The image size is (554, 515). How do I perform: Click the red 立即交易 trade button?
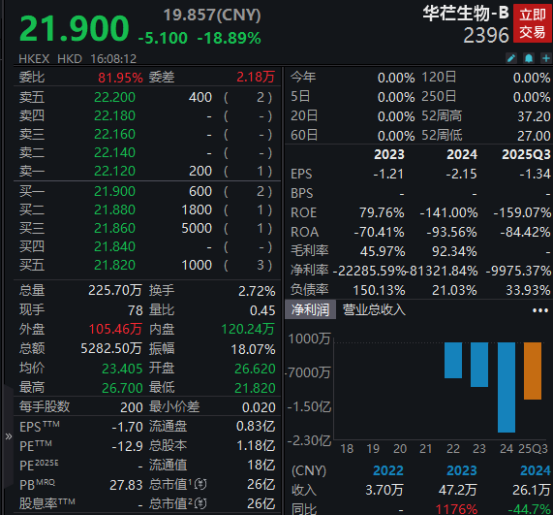pyautogui.click(x=532, y=23)
